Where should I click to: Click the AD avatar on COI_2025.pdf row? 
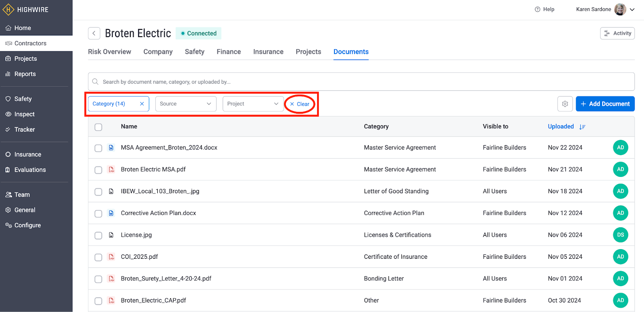click(621, 256)
